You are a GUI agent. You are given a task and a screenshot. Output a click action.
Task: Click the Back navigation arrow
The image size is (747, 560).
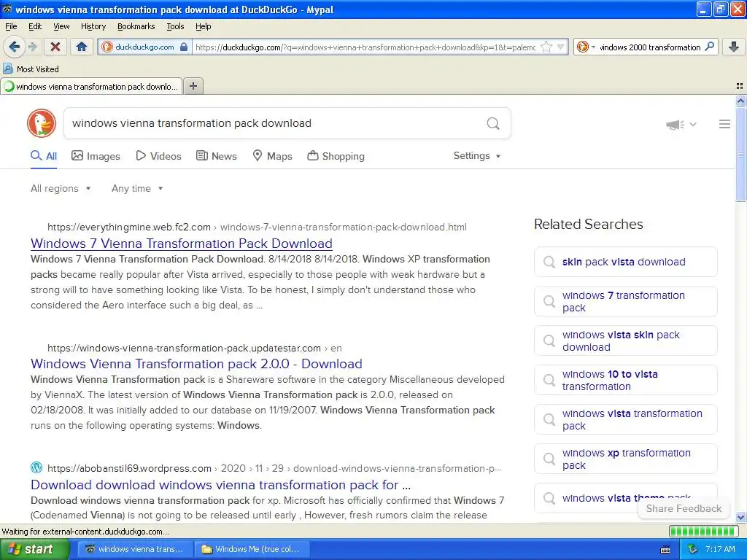(x=14, y=47)
